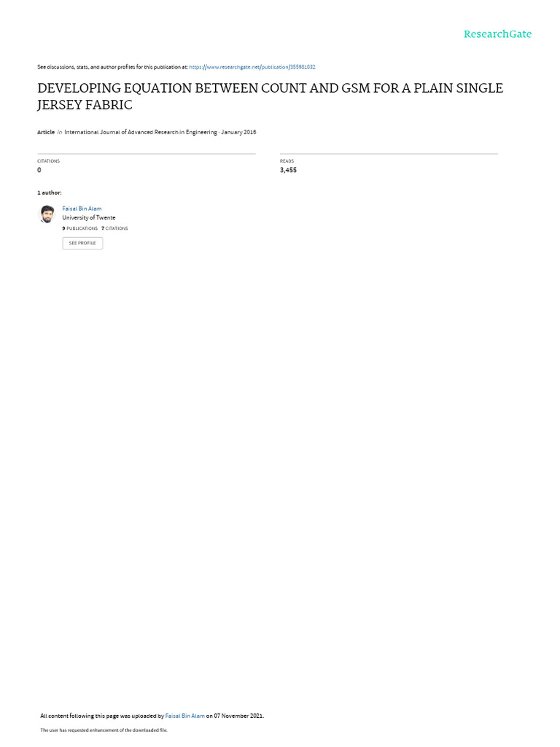
Task: Open the researchgate.net publication URL
Action: [252, 67]
